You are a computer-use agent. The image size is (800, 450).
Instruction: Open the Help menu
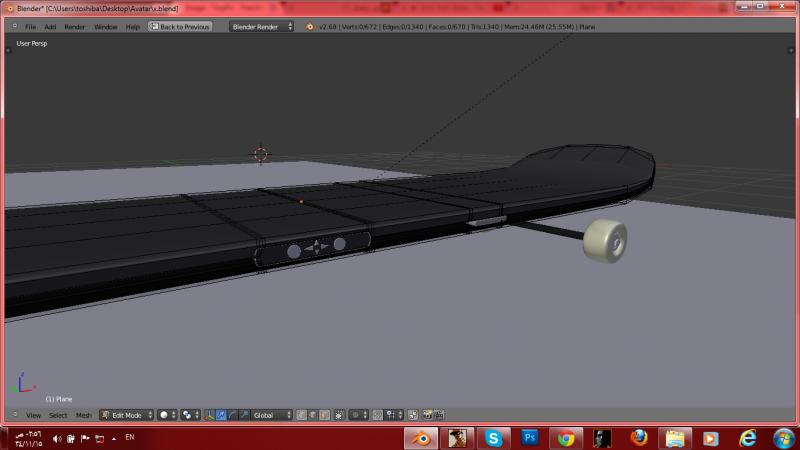pyautogui.click(x=133, y=27)
